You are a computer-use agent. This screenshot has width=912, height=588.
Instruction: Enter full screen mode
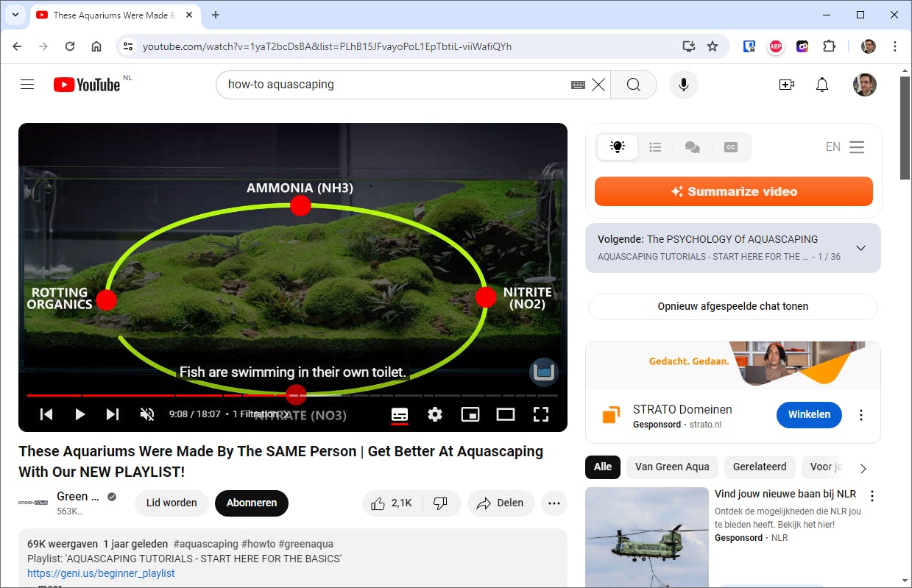point(541,414)
